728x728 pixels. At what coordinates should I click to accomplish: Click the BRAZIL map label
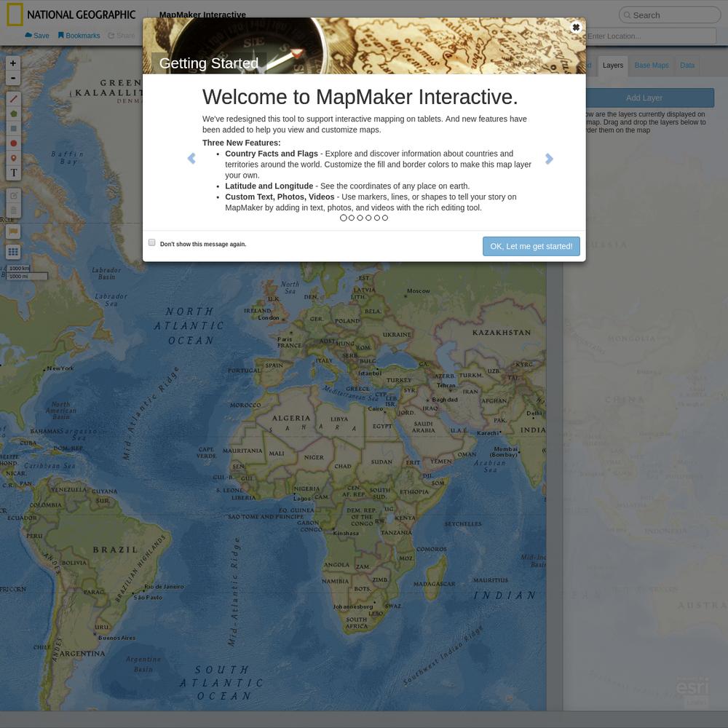tap(115, 550)
